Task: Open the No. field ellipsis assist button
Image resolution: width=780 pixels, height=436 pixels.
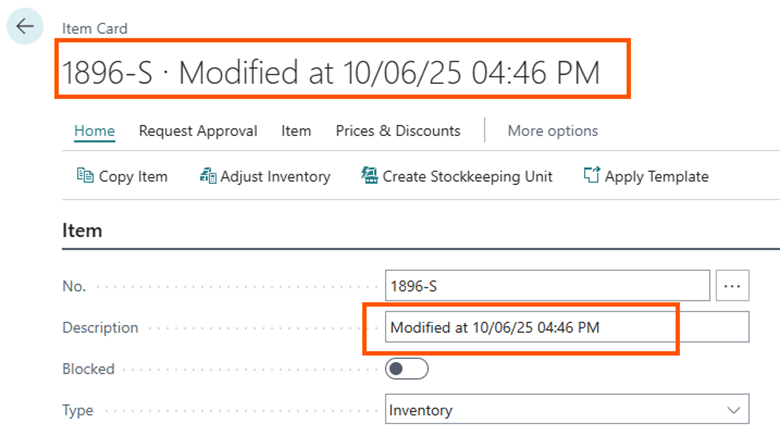Action: point(732,286)
